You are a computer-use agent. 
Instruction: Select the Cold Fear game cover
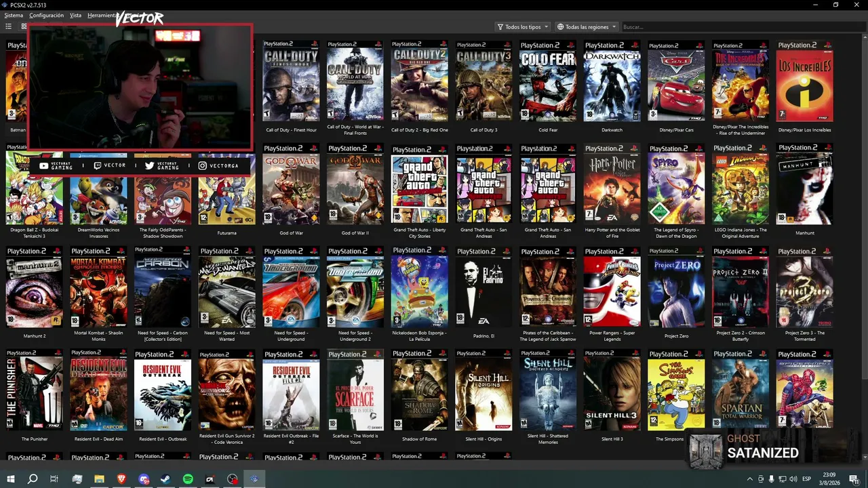[x=547, y=81]
